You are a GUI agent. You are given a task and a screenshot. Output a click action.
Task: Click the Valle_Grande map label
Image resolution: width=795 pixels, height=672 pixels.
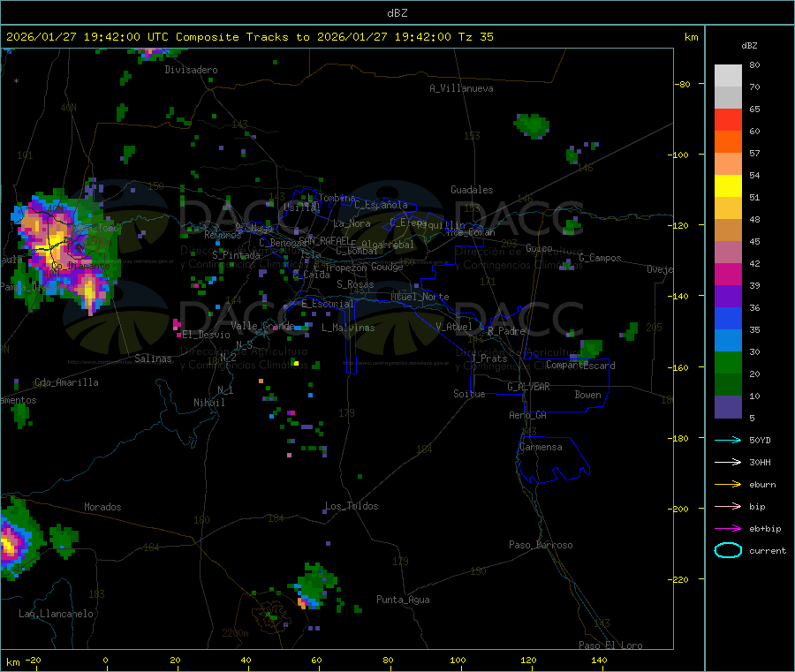(262, 325)
